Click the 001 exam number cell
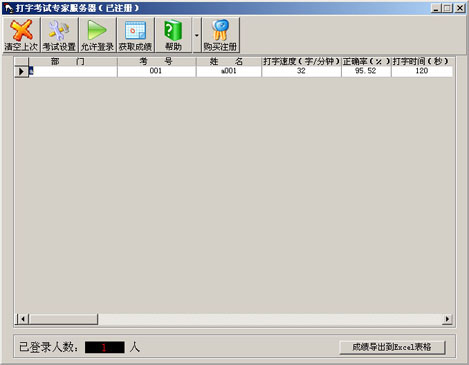469x365 pixels. click(157, 71)
